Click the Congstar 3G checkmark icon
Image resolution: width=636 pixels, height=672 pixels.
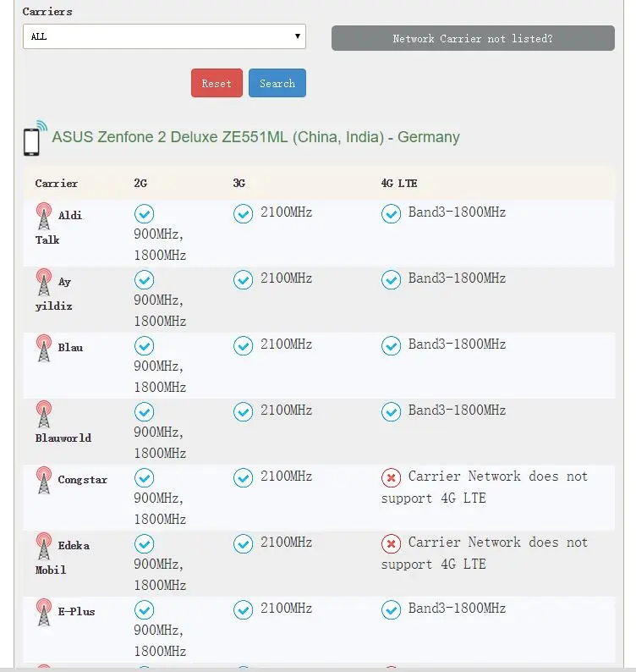point(244,478)
